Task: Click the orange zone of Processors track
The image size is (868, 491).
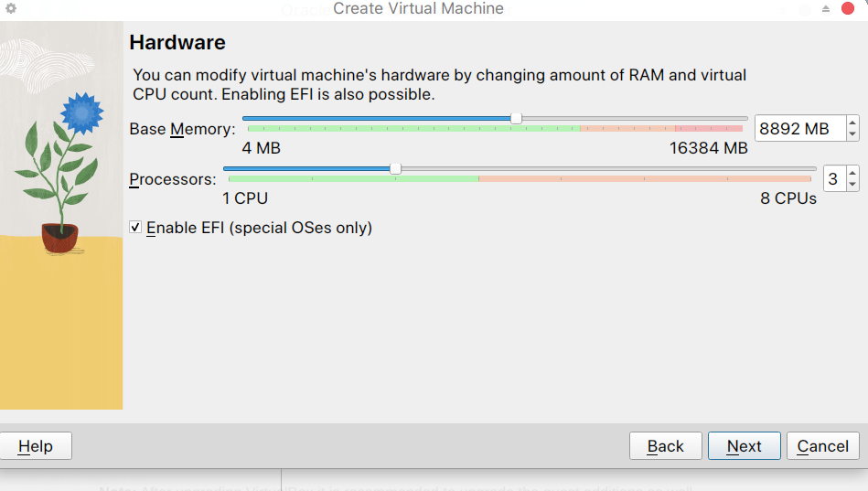Action: point(645,179)
